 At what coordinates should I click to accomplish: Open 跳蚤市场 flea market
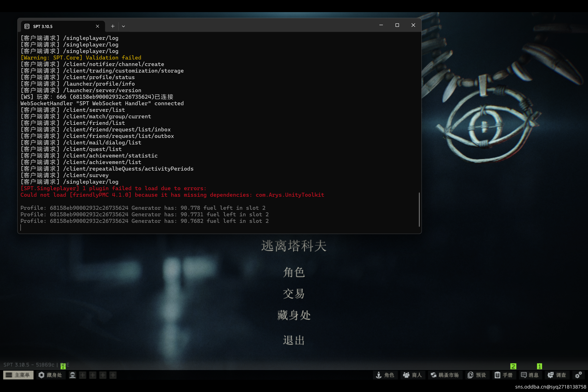[445, 375]
